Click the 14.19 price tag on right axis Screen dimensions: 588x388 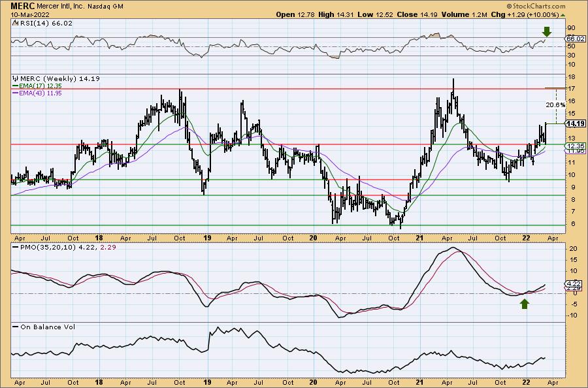click(575, 123)
